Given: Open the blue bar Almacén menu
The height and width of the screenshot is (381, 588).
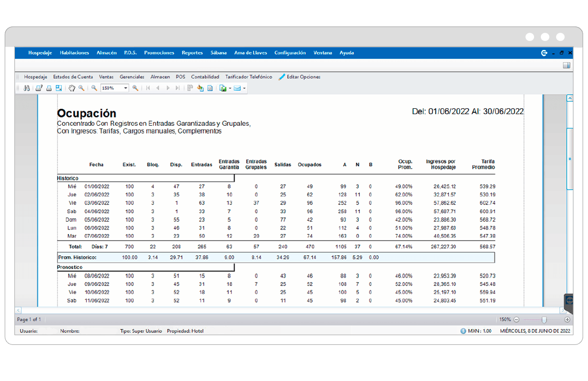Looking at the screenshot, I should [106, 53].
